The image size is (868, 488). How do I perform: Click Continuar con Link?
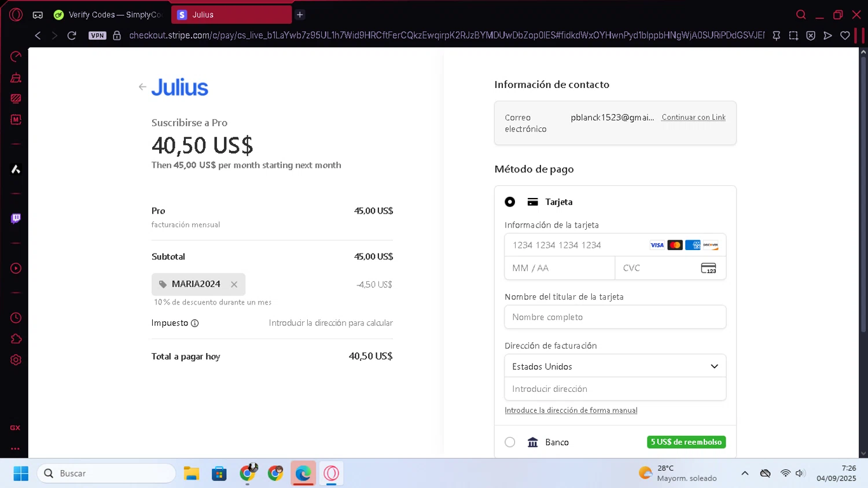(693, 118)
